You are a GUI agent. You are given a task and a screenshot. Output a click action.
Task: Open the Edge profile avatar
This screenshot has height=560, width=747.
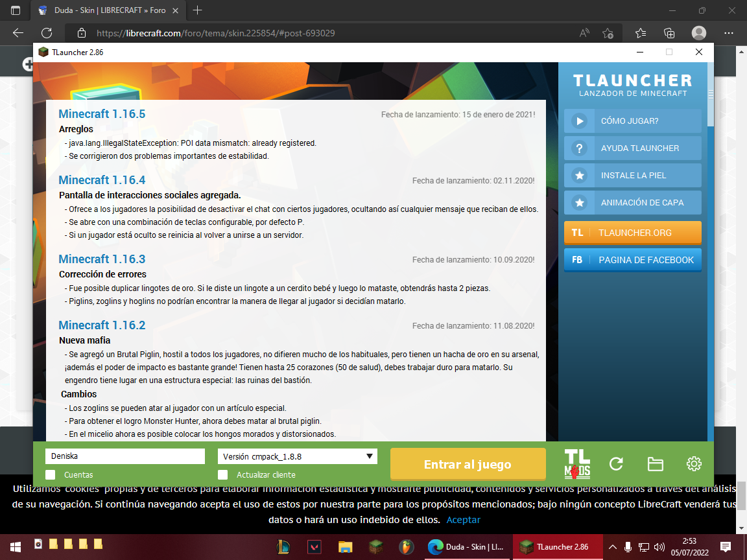tap(699, 33)
